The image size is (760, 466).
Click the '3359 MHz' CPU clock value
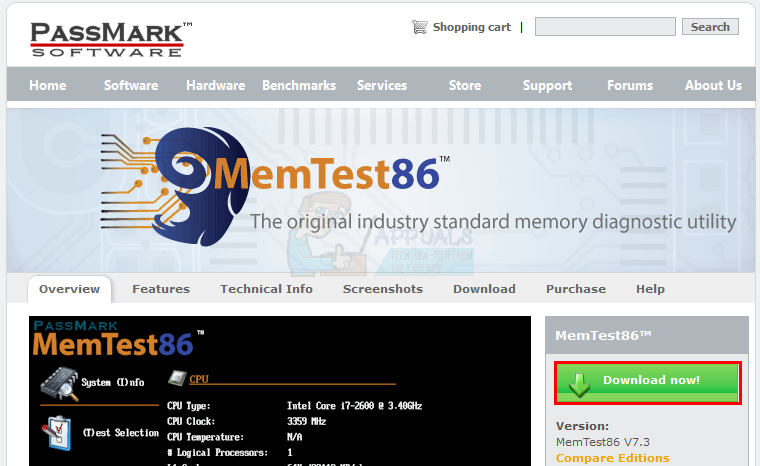pos(306,421)
